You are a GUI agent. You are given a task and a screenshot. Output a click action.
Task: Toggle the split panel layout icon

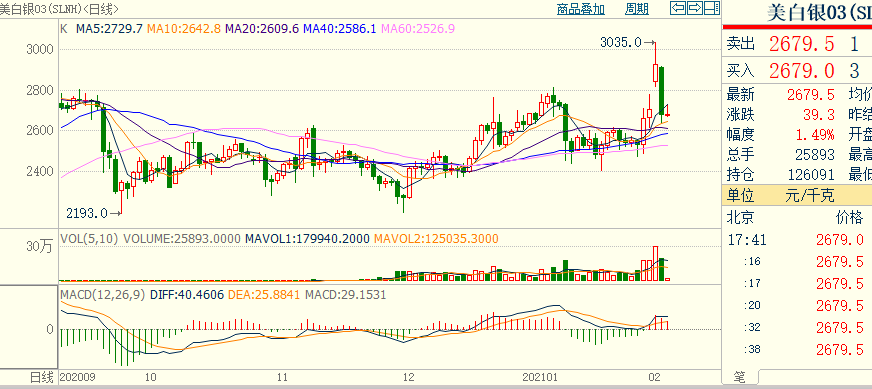[712, 8]
